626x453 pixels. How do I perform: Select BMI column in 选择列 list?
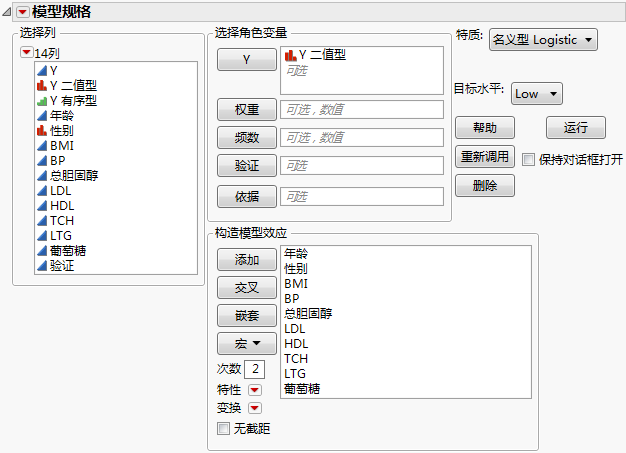point(116,146)
